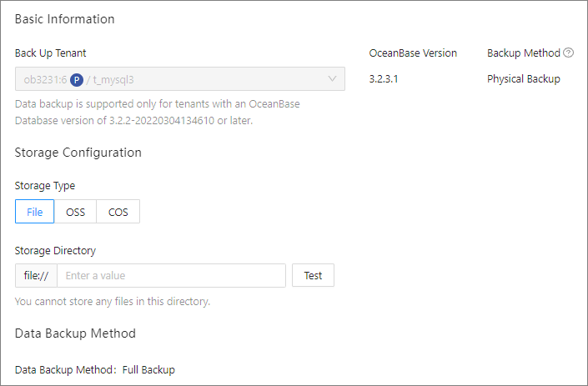
Task: Switch storage type to COS
Action: [118, 212]
